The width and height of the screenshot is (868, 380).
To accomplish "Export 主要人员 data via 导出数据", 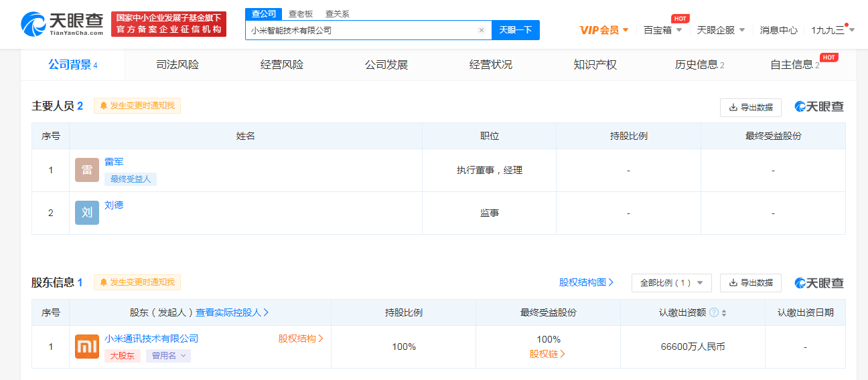I will (x=751, y=107).
